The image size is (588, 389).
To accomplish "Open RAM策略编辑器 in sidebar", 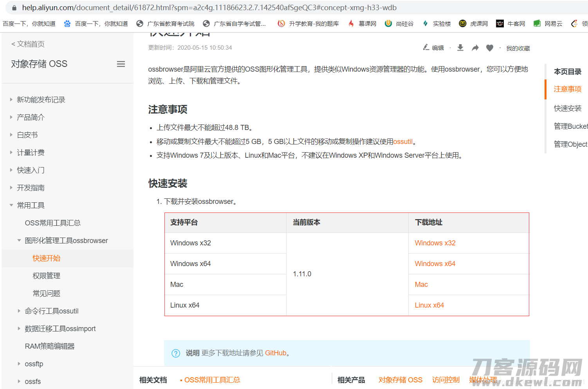I will [50, 346].
